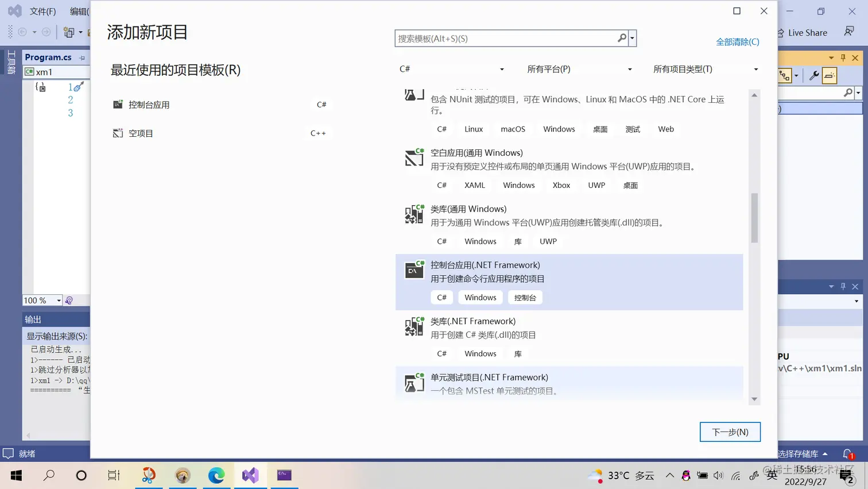Viewport: 868px width, 489px height.
Task: Click the 类库(通用 Windows) template icon
Action: coord(414,214)
